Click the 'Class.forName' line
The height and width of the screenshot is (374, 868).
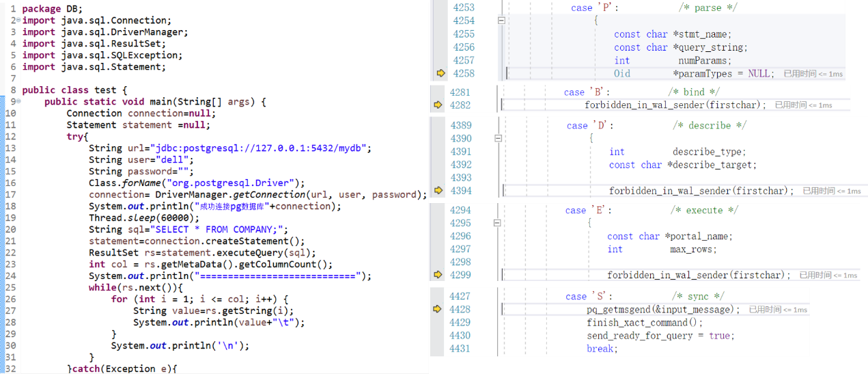197,183
